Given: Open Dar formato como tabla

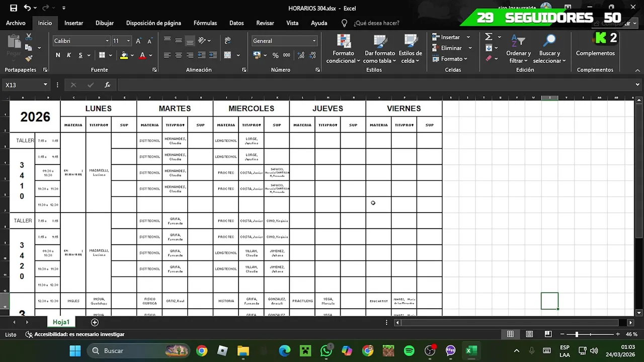Looking at the screenshot, I should coord(380,49).
